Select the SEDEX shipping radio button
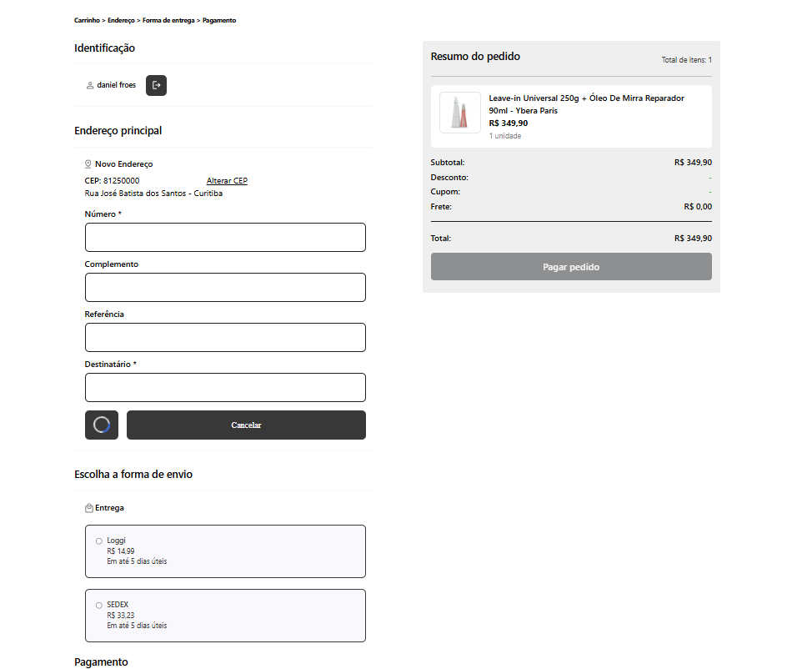 [x=99, y=606]
